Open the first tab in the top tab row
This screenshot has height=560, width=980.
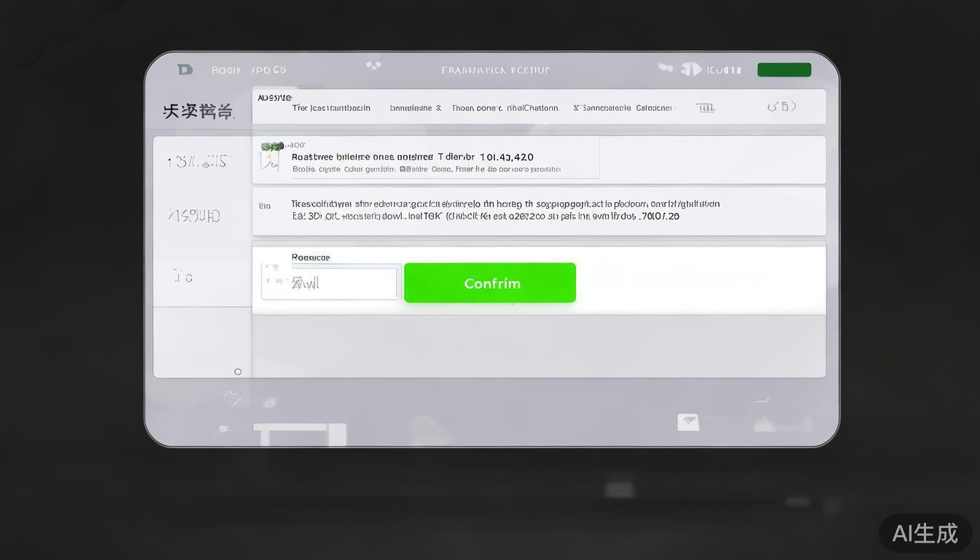point(331,108)
